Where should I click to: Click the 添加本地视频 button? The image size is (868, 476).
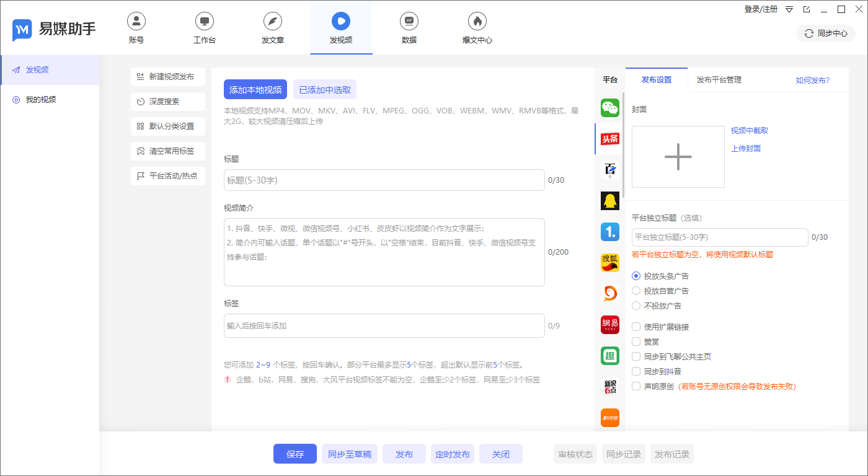coord(255,90)
